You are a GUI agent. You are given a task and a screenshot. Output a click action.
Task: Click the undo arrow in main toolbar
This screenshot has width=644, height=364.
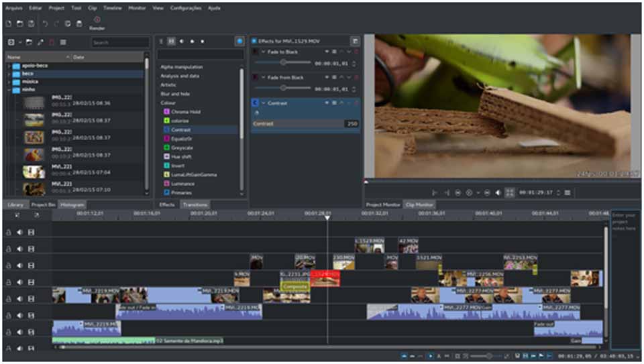[x=45, y=23]
